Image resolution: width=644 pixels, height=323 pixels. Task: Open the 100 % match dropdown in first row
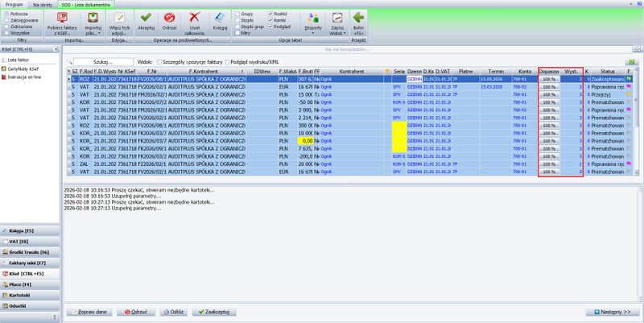[x=549, y=79]
